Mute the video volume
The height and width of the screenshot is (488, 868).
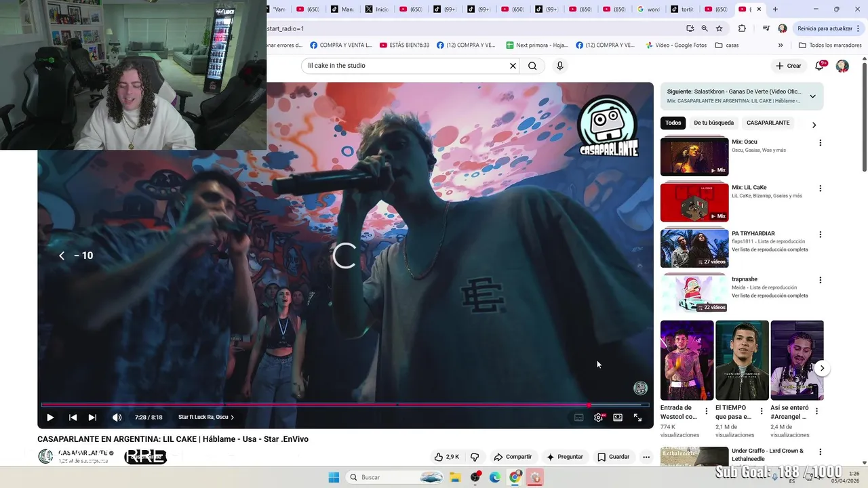tap(117, 418)
